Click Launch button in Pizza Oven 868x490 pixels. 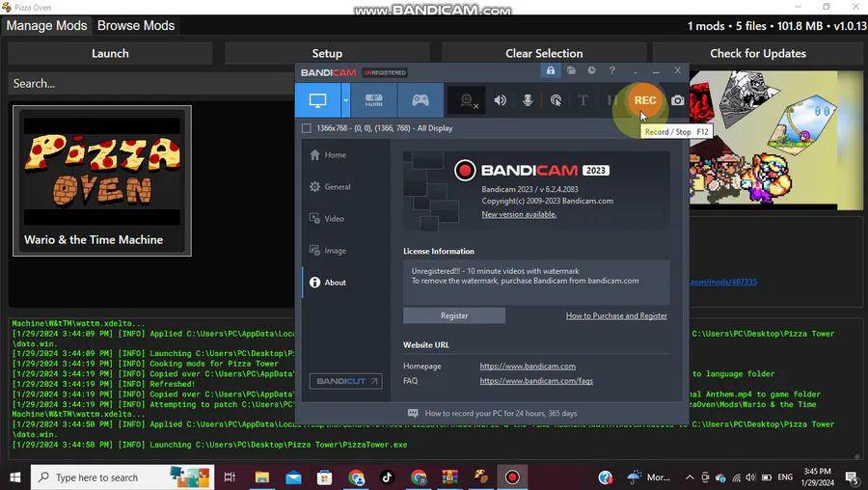[x=110, y=54]
